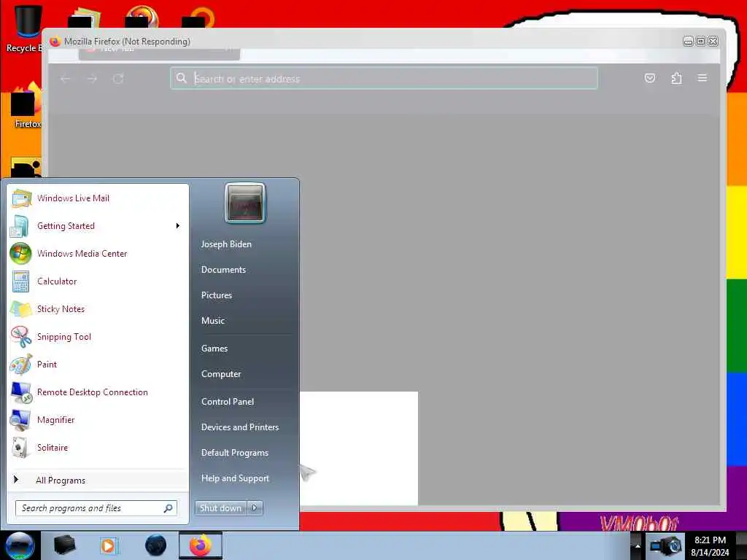
Task: Open Paint from the Start menu
Action: (98, 365)
